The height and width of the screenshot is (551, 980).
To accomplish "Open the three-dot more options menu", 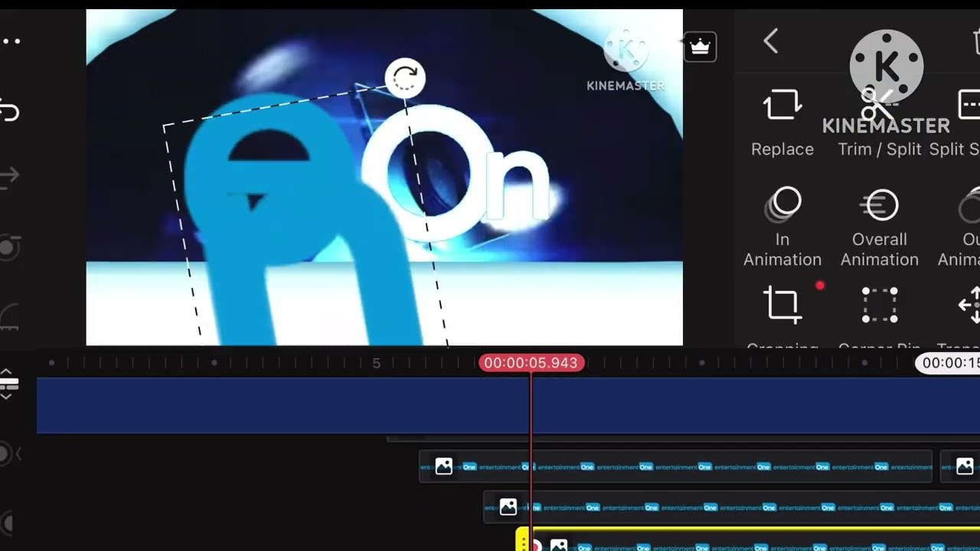I will click(x=10, y=41).
